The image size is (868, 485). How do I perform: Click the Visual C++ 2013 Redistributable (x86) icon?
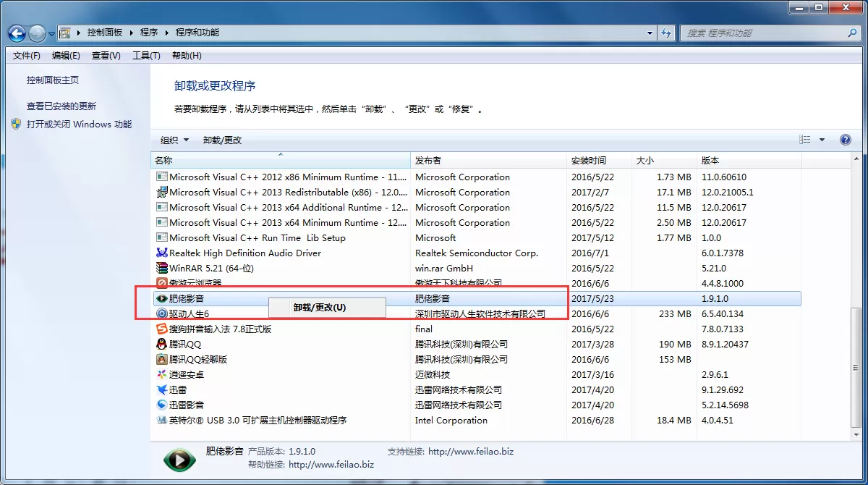pos(162,193)
